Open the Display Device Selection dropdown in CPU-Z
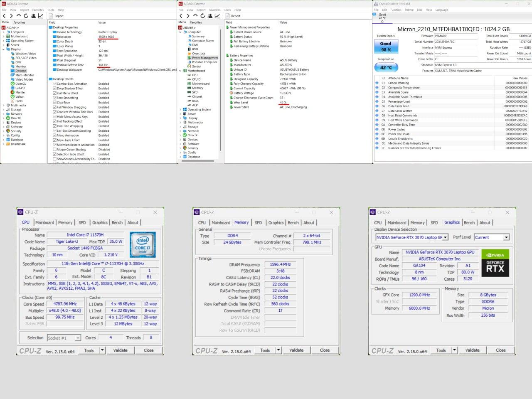 445,237
